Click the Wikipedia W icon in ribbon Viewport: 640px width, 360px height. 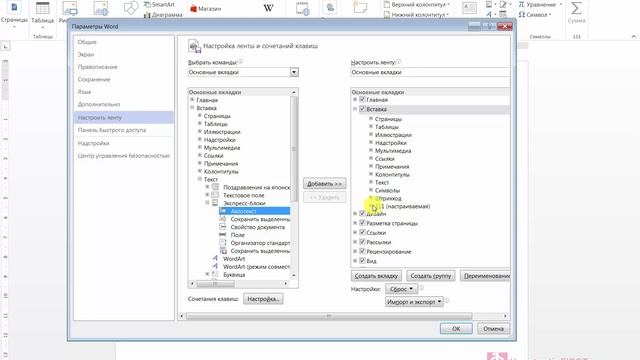[x=268, y=8]
